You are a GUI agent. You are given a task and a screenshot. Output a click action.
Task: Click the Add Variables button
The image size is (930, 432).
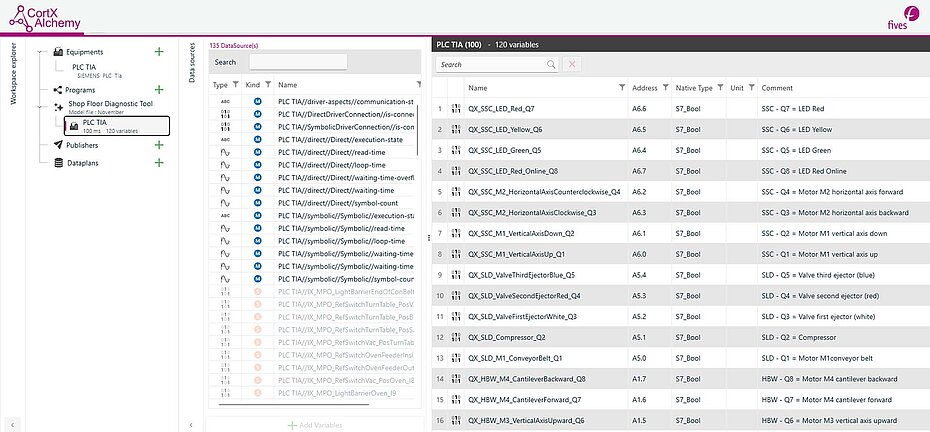[x=316, y=425]
